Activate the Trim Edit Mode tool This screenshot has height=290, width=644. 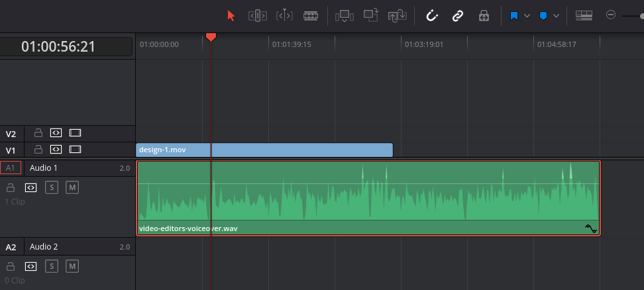[258, 16]
